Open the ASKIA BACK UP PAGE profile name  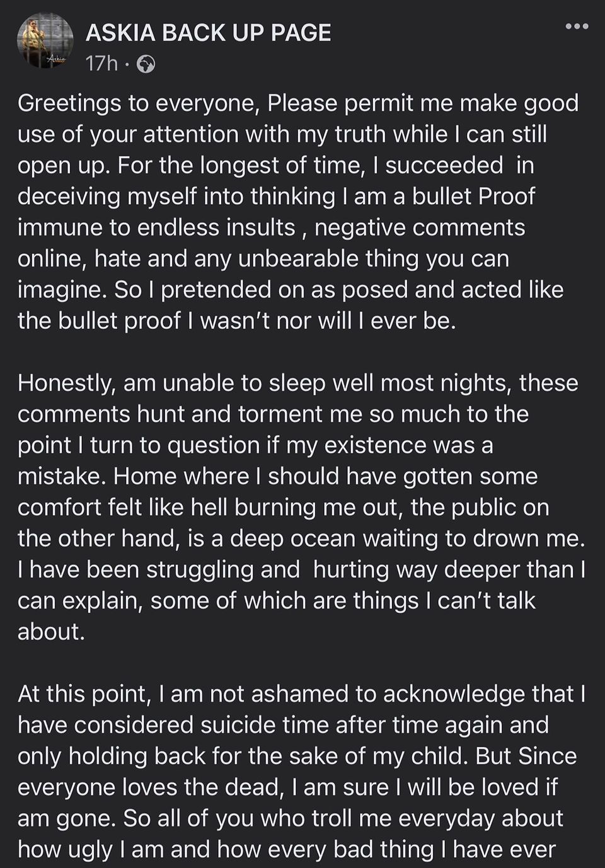[x=208, y=33]
